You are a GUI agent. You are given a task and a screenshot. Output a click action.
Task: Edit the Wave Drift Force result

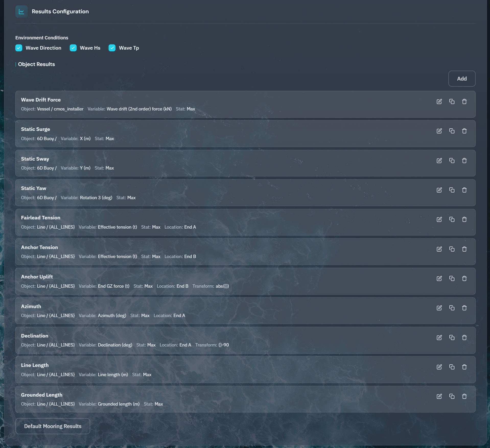click(x=439, y=102)
